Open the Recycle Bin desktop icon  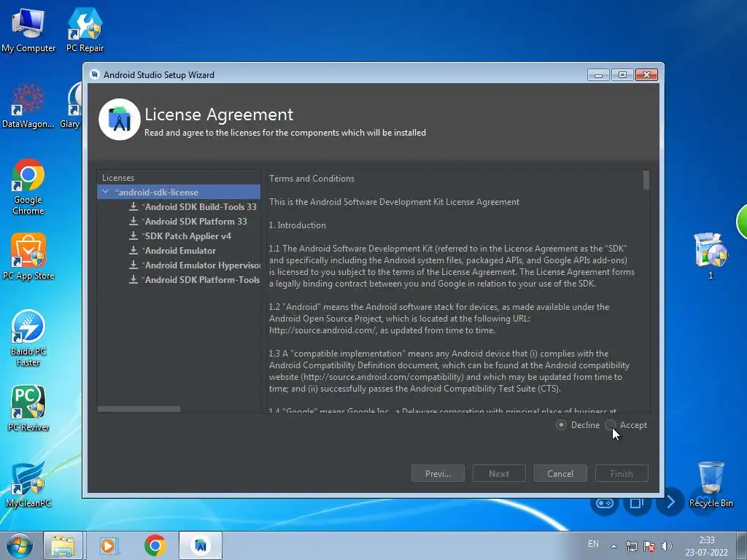[x=711, y=484]
